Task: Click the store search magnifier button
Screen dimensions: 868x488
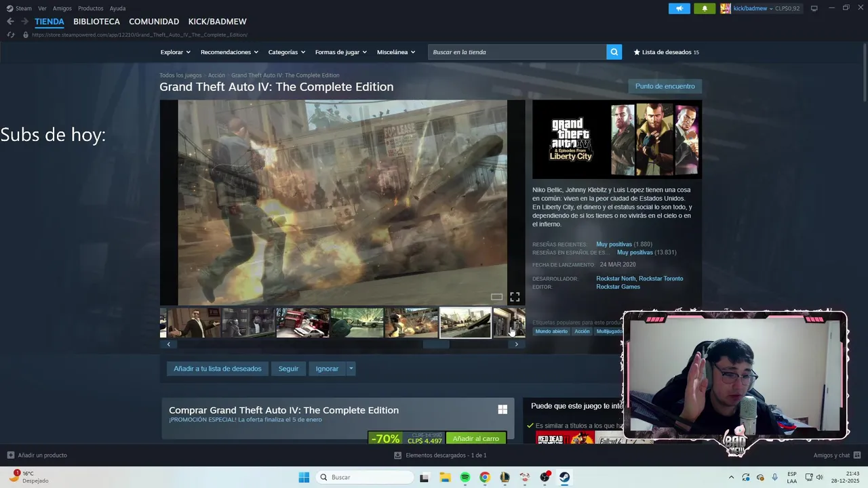Action: pyautogui.click(x=614, y=52)
